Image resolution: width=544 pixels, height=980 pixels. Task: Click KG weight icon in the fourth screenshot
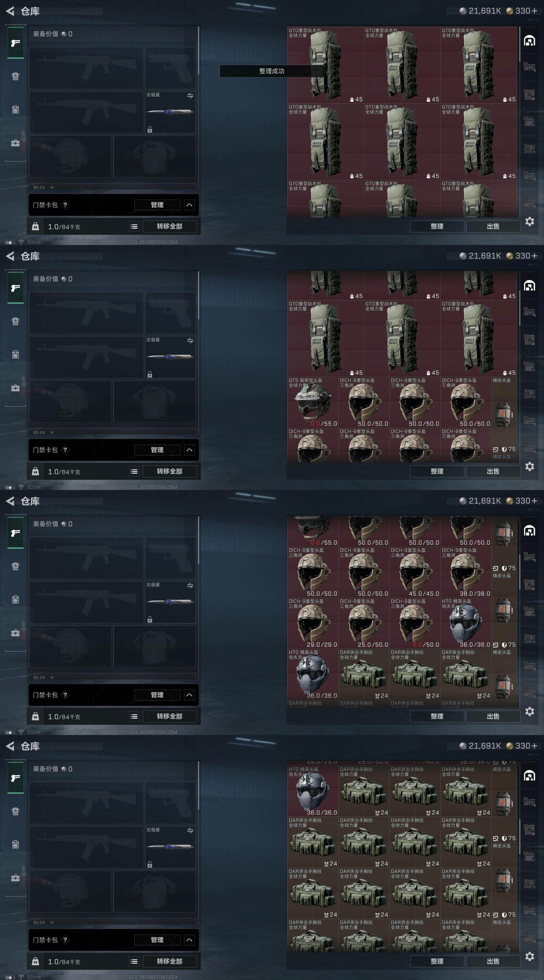coord(35,961)
